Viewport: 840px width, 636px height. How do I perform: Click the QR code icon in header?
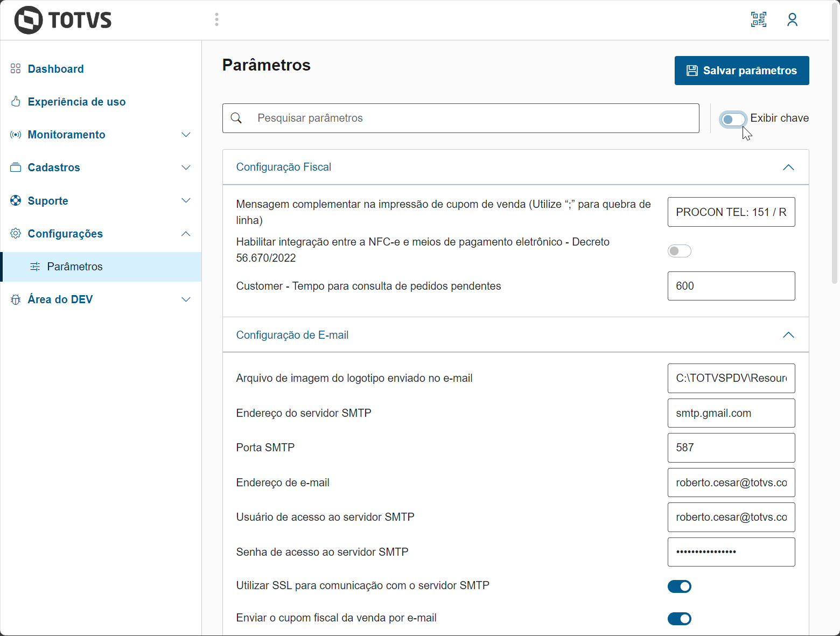(x=759, y=20)
